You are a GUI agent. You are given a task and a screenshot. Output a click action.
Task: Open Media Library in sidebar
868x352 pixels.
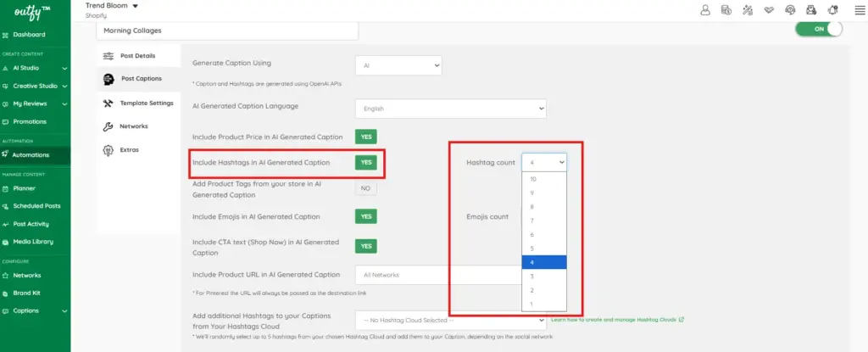click(35, 243)
